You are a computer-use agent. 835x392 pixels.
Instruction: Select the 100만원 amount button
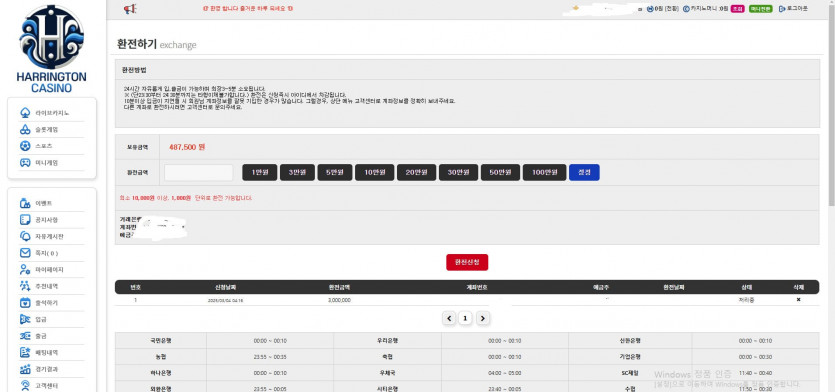[544, 173]
